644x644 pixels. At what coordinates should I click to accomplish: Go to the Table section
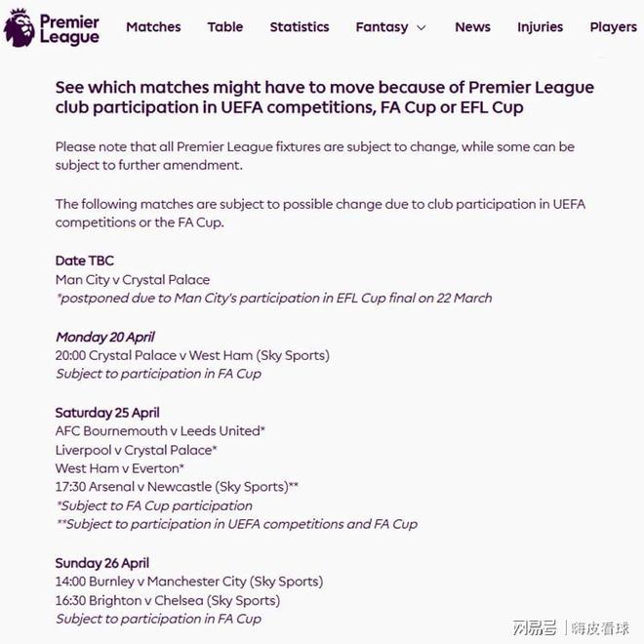(x=224, y=27)
